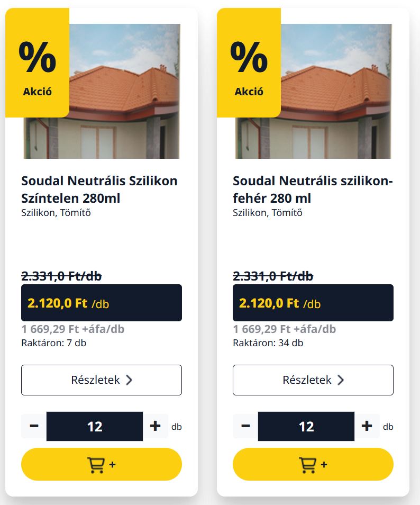View Színtelen silicone product image
This screenshot has height=505, width=420.
(102, 91)
